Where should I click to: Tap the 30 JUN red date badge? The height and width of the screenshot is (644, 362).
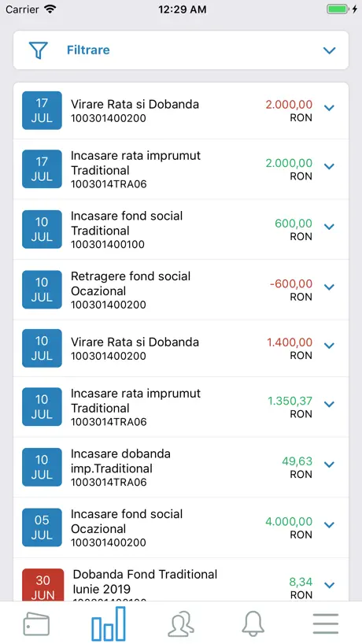tap(42, 585)
